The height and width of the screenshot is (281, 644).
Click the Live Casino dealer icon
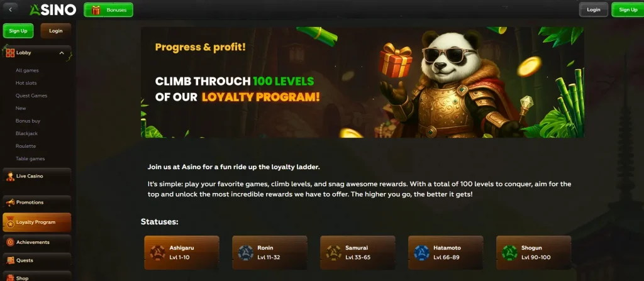[10, 176]
